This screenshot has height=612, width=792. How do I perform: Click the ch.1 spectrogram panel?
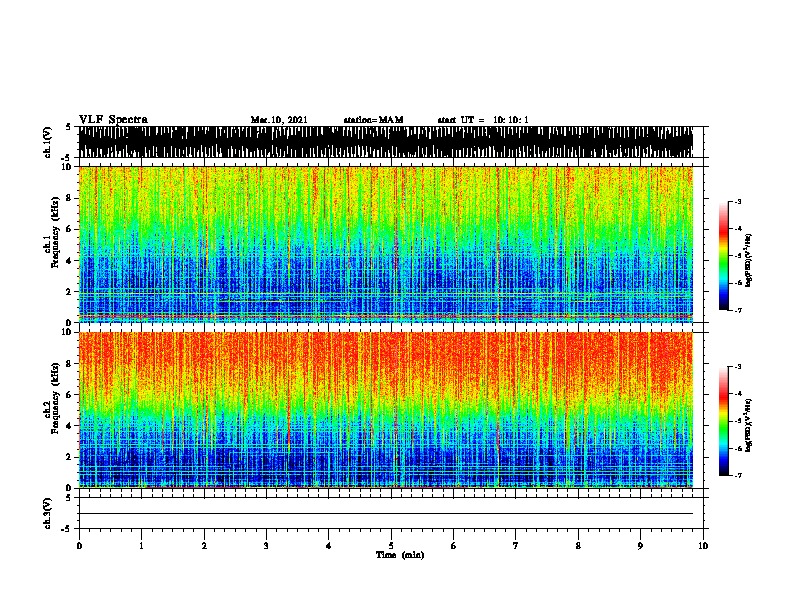tap(386, 244)
